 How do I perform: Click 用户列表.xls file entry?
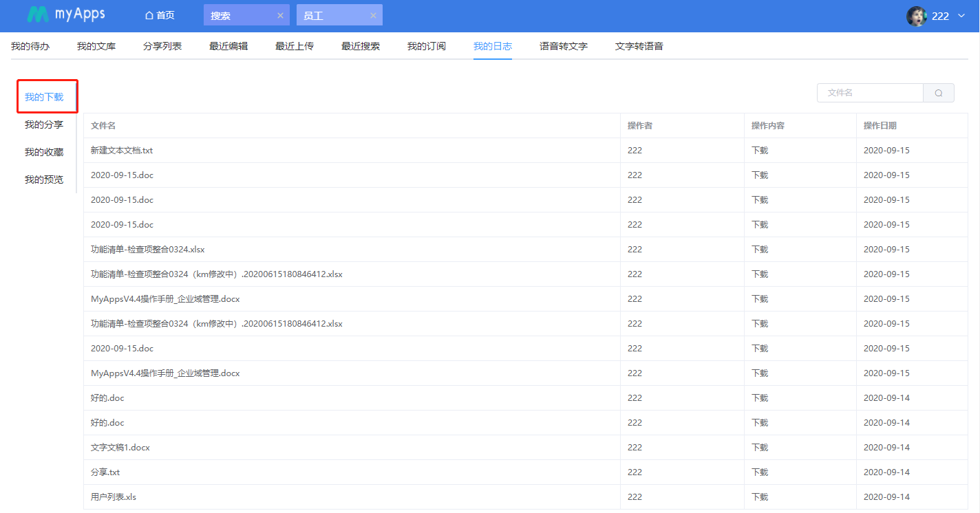pyautogui.click(x=114, y=496)
